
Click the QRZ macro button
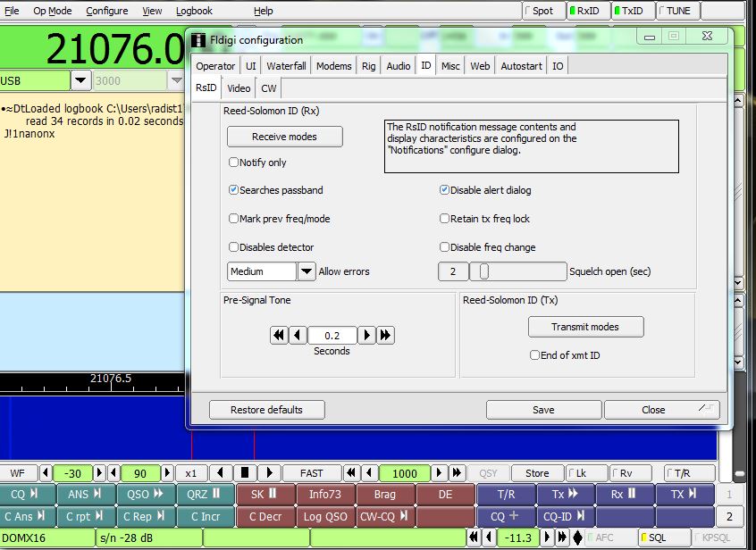(205, 494)
